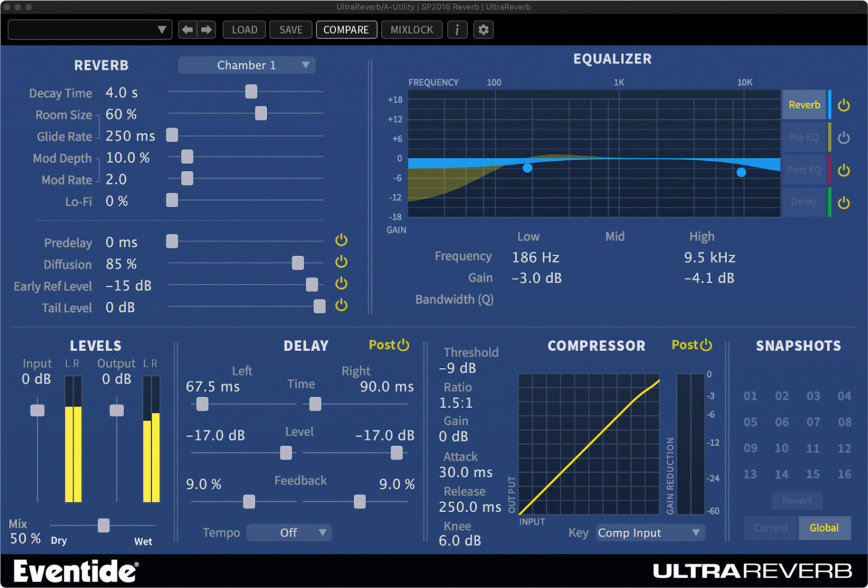
Task: Open the Tempo dropdown set to Off
Action: click(x=289, y=533)
